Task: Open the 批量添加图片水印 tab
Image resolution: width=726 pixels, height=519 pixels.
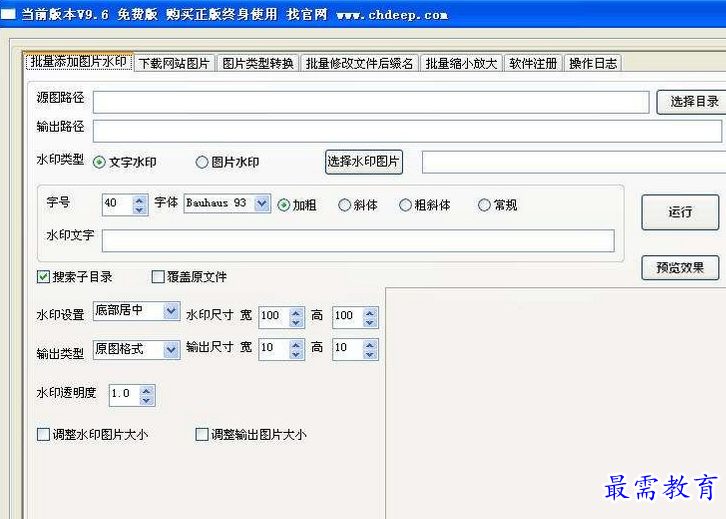Action: tap(79, 62)
